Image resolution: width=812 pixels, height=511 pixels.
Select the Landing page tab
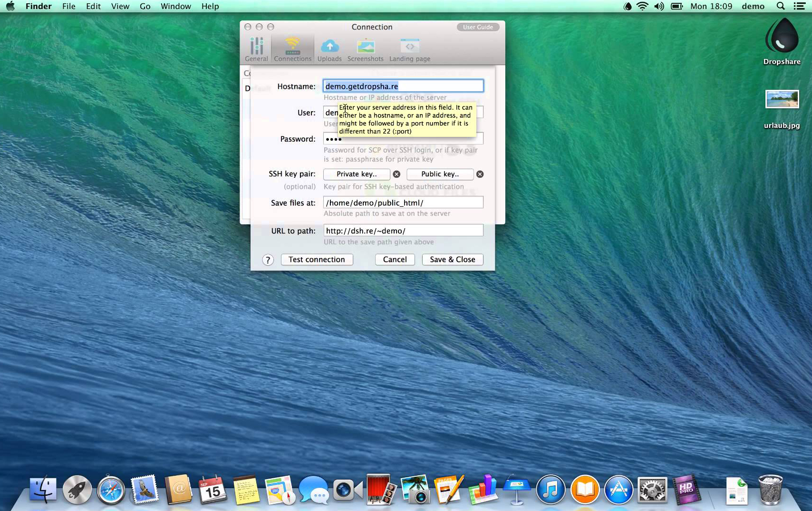click(x=409, y=49)
